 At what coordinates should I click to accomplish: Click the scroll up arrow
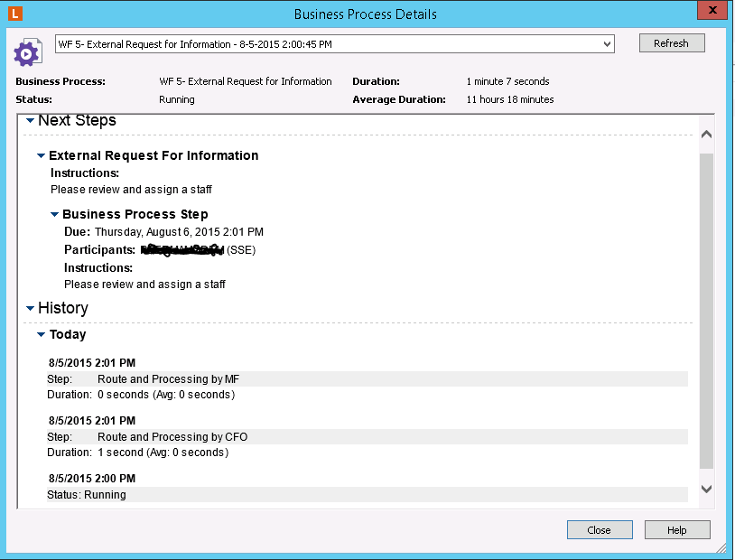[706, 134]
